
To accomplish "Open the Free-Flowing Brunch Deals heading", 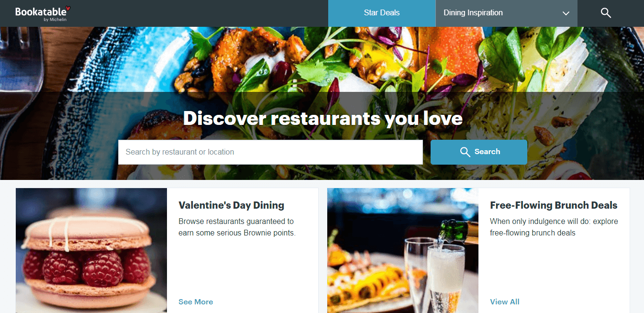I will pos(554,205).
